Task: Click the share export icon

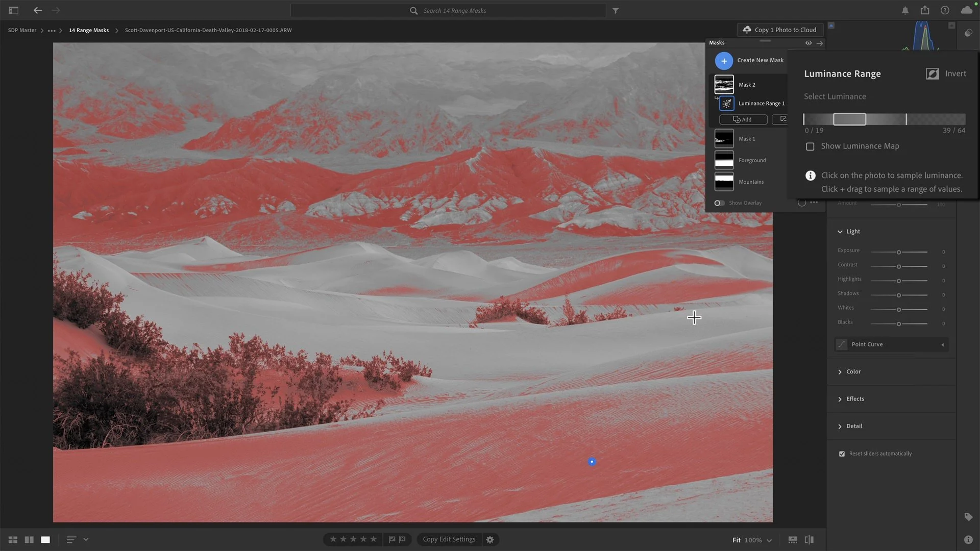Action: tap(925, 10)
